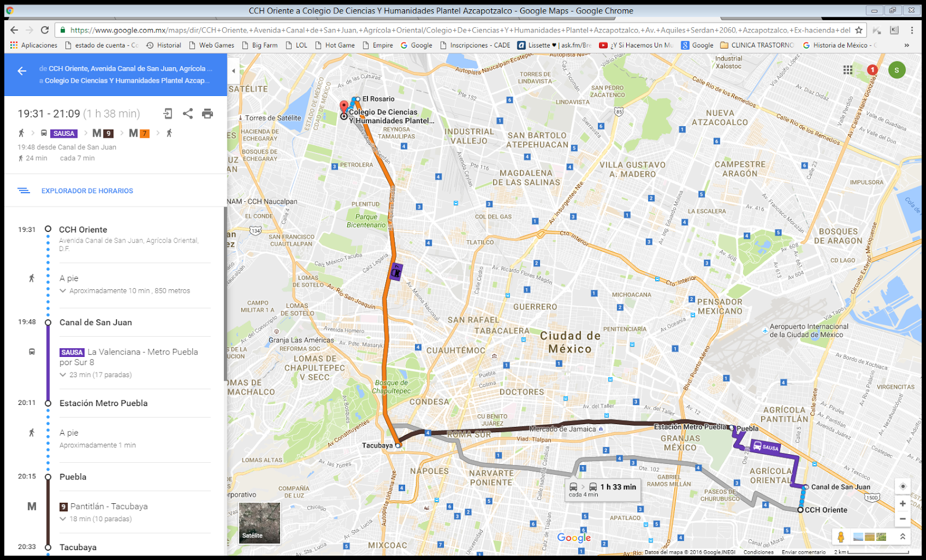Click the back arrow in the blue header
Screen dimensions: 926x560
tap(21, 71)
